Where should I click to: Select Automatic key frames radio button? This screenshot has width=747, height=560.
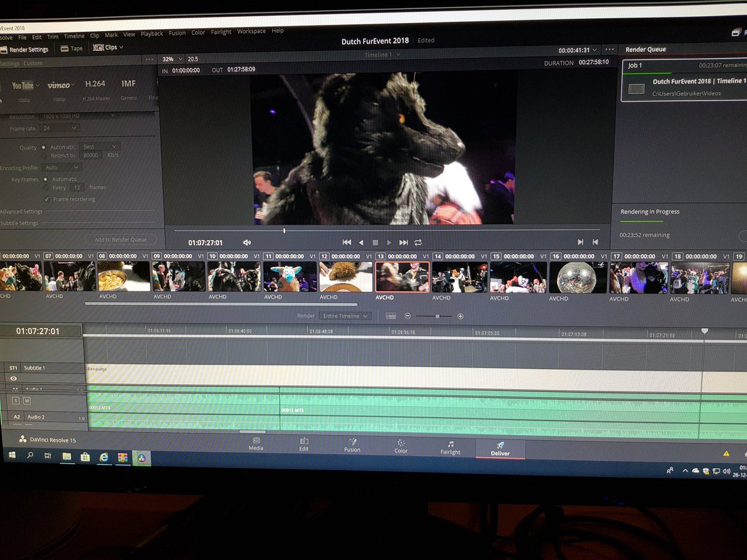point(45,179)
